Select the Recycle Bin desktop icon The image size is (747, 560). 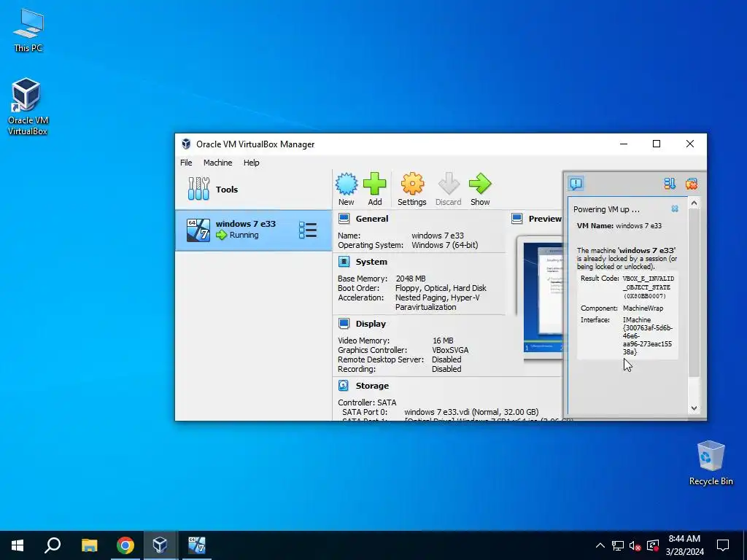tap(711, 463)
